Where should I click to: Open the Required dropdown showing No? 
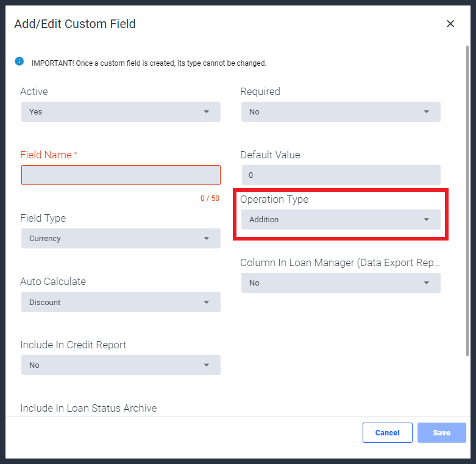point(341,111)
